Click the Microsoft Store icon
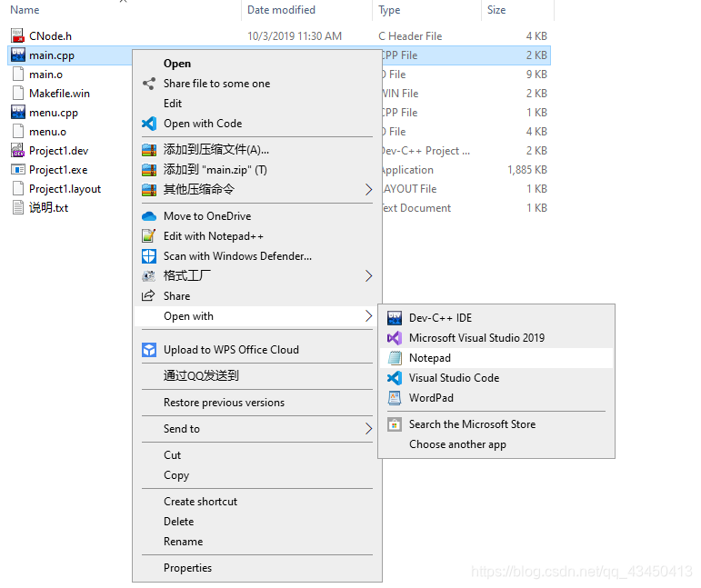 (395, 424)
